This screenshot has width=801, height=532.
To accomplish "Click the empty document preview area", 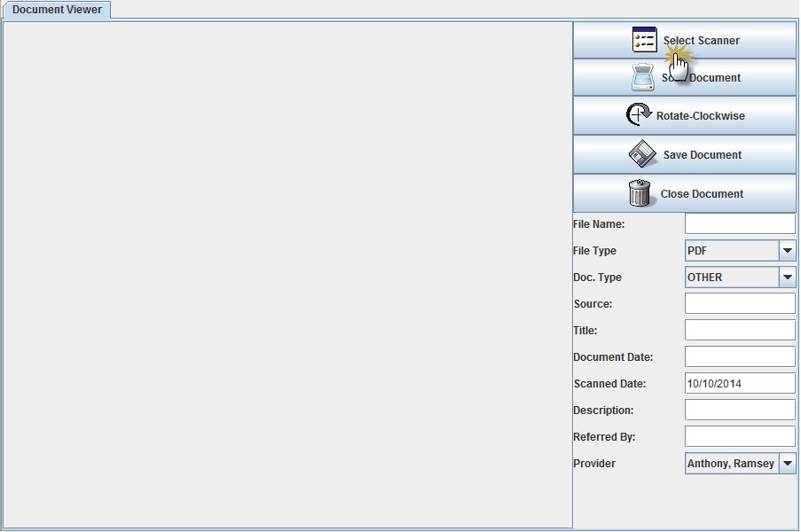I will point(287,275).
